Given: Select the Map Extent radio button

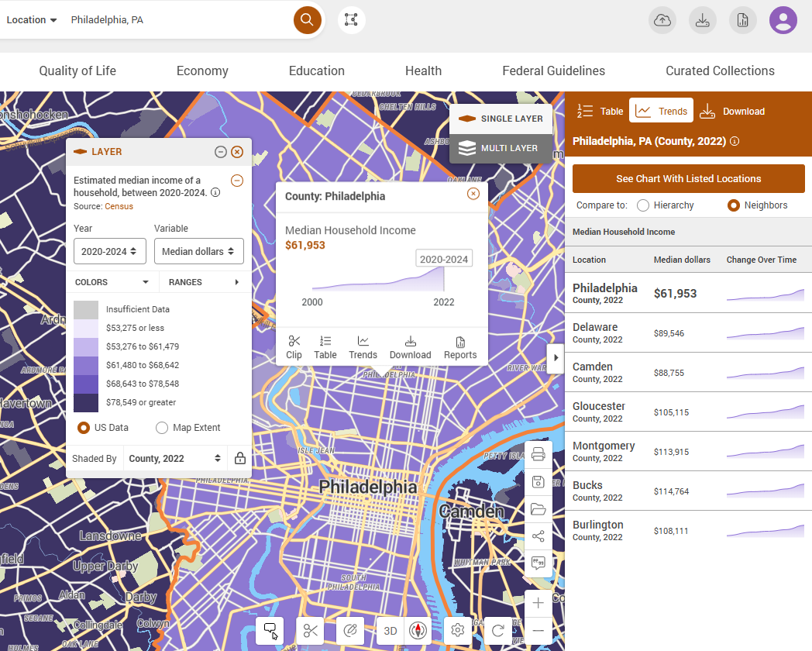Looking at the screenshot, I should click(x=162, y=428).
